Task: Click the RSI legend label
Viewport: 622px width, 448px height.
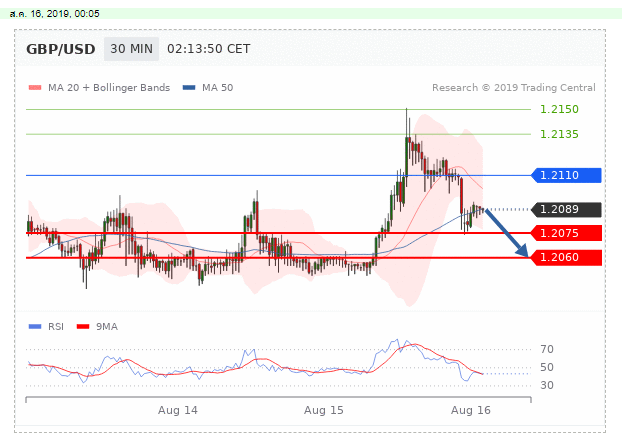Action: point(56,327)
